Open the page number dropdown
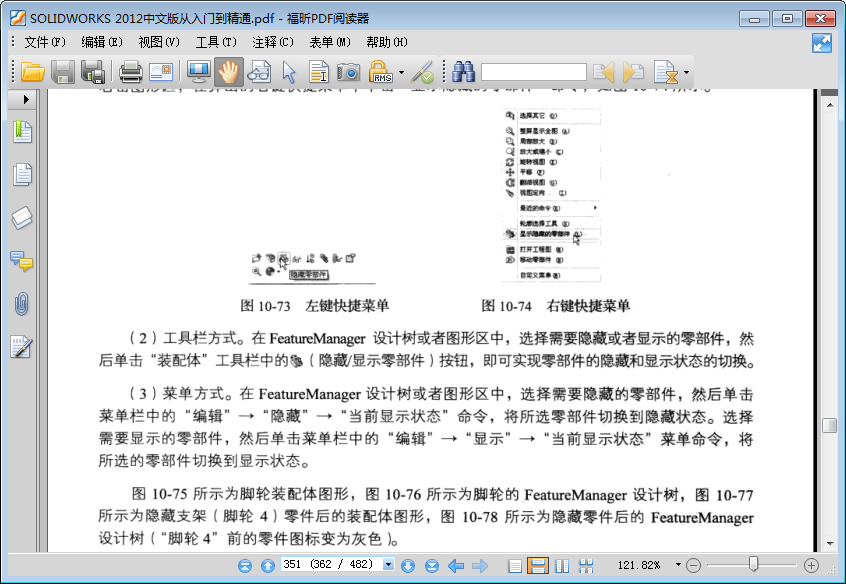Screen dimensions: 846x584 (x=388, y=565)
